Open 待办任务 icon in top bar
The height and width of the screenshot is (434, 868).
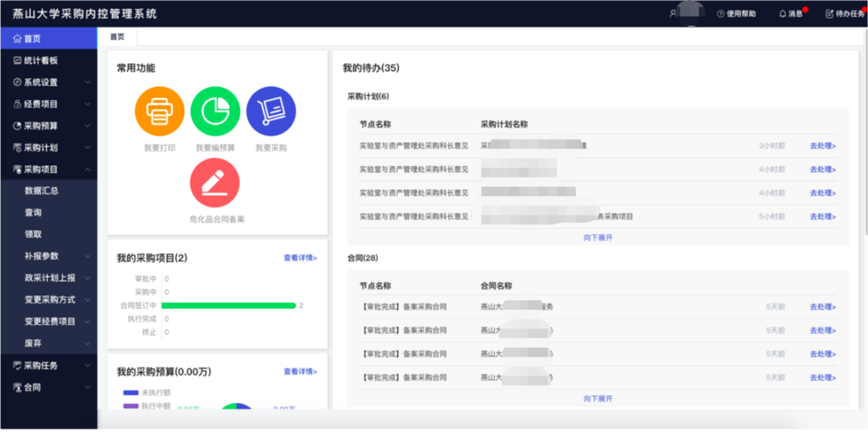[830, 14]
